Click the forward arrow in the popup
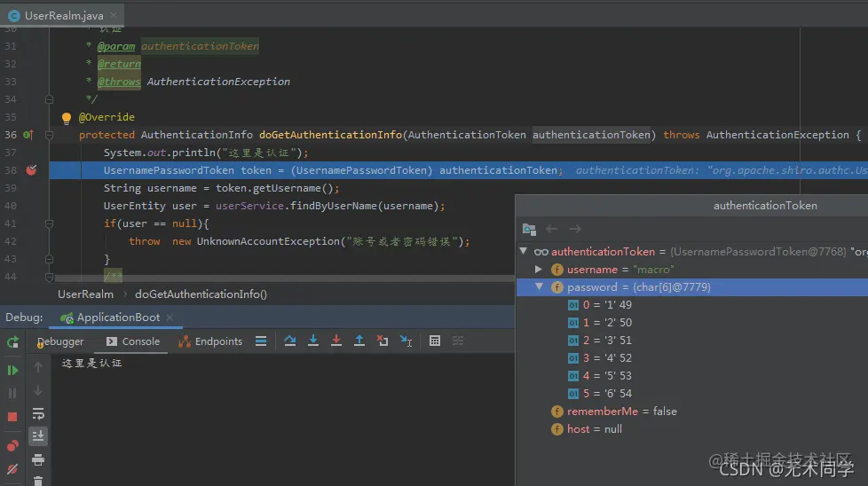The image size is (868, 486). pyautogui.click(x=575, y=228)
